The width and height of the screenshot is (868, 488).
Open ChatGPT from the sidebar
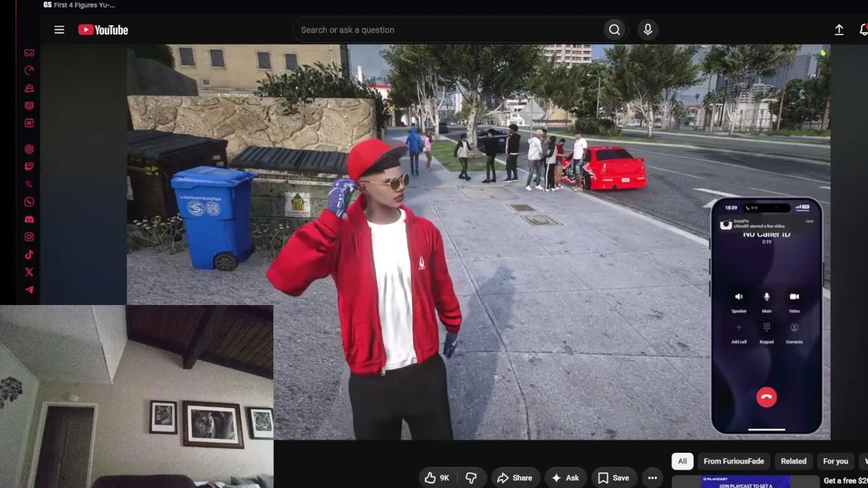[29, 149]
